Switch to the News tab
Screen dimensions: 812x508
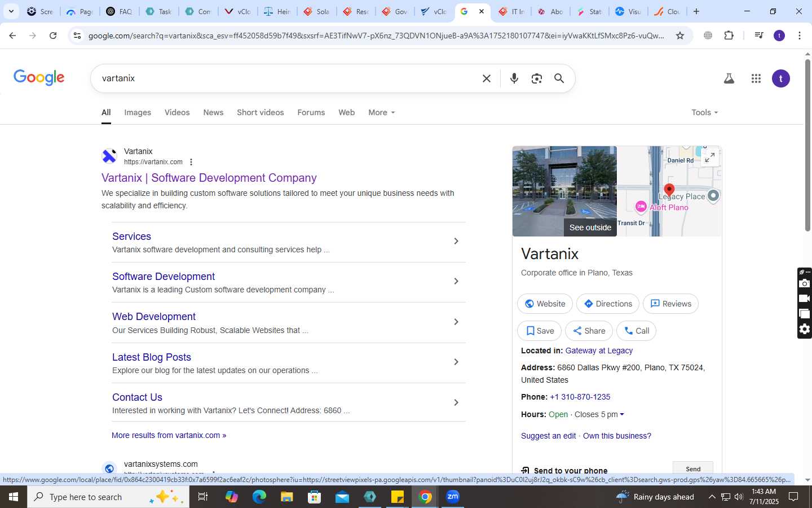click(x=213, y=112)
